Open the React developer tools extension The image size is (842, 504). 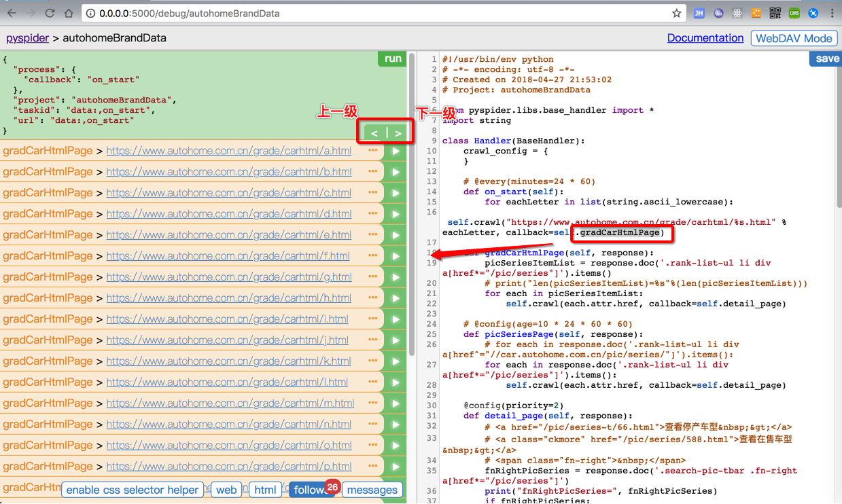[737, 13]
